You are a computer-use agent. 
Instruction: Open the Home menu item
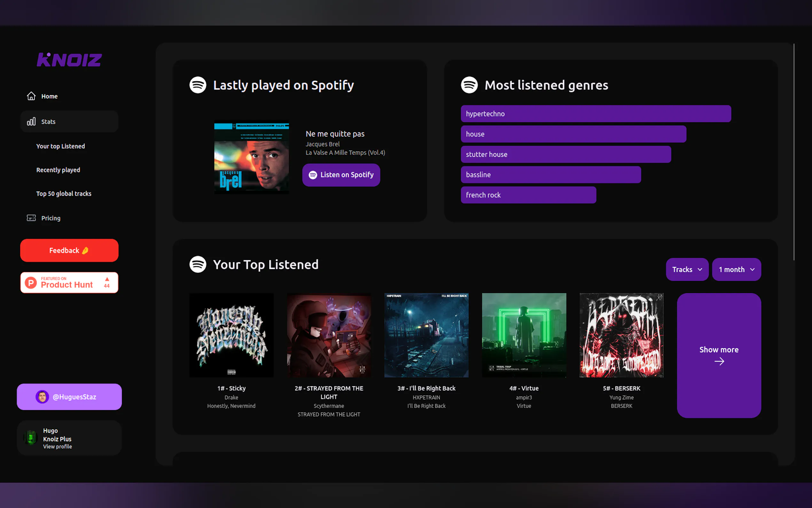click(x=69, y=96)
